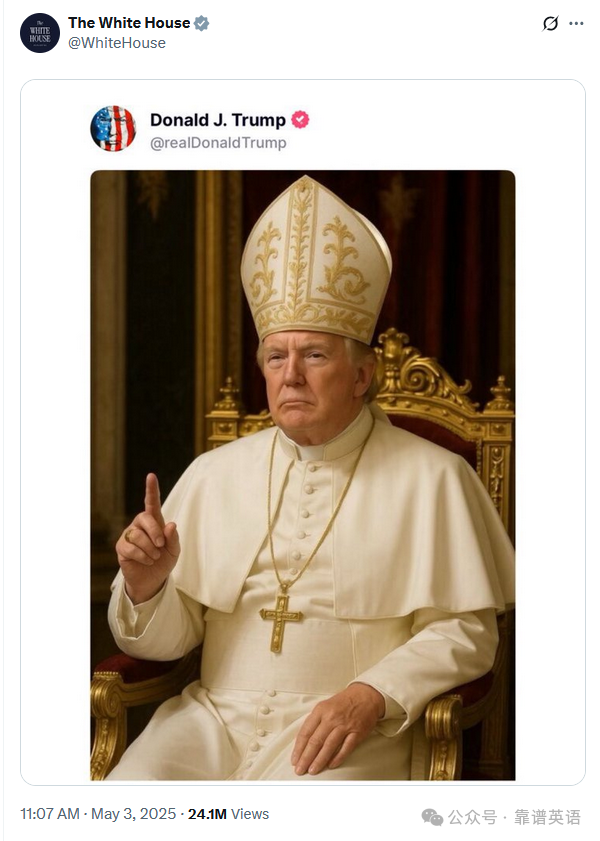
Task: Click the @realDonaldTrump handle
Action: (x=218, y=143)
